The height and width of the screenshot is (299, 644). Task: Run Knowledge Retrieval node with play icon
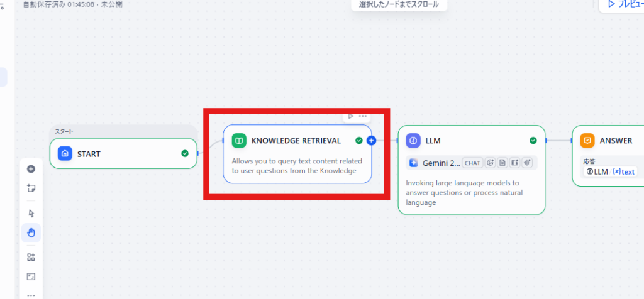[x=351, y=116]
